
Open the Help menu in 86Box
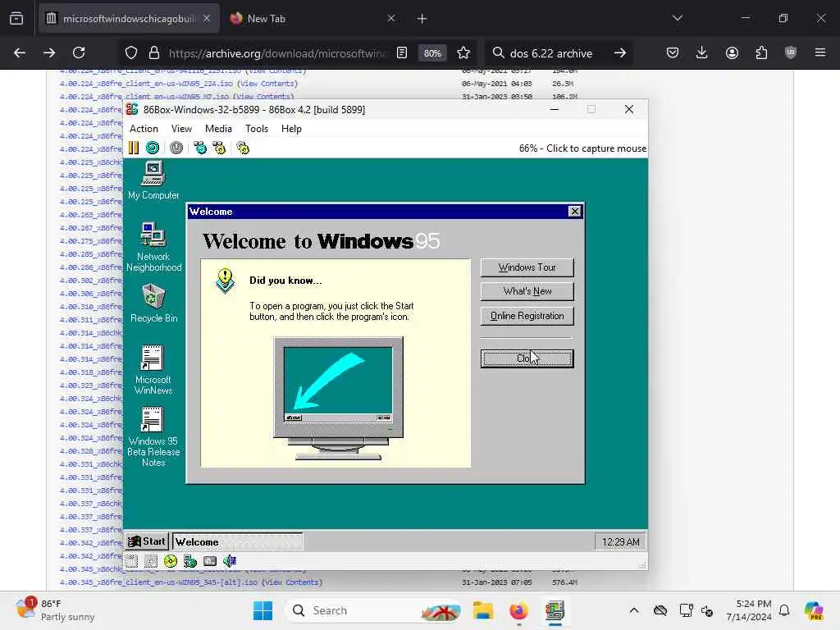[291, 129]
